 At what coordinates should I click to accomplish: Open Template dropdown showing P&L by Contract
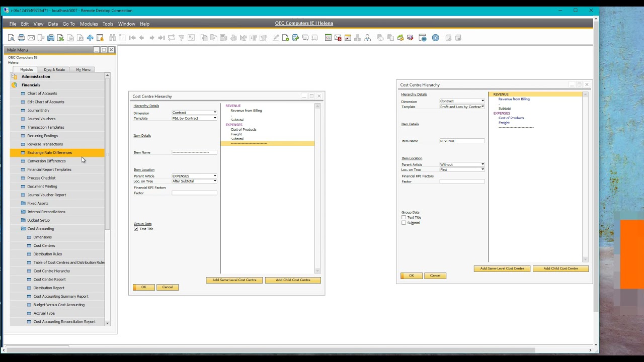click(x=215, y=118)
